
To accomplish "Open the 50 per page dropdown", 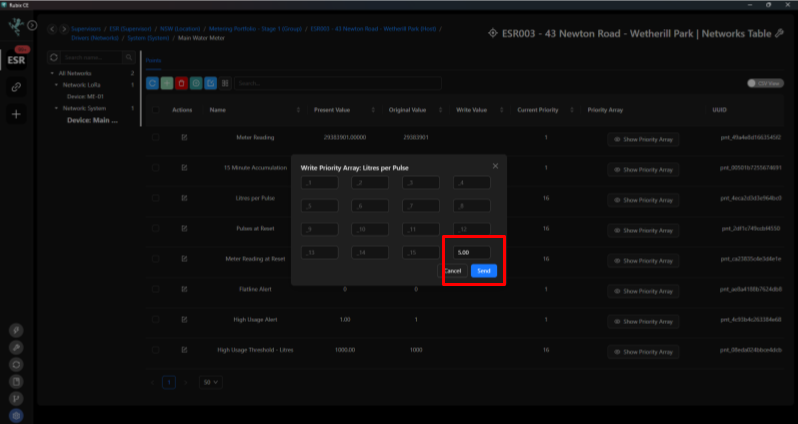I will point(211,382).
